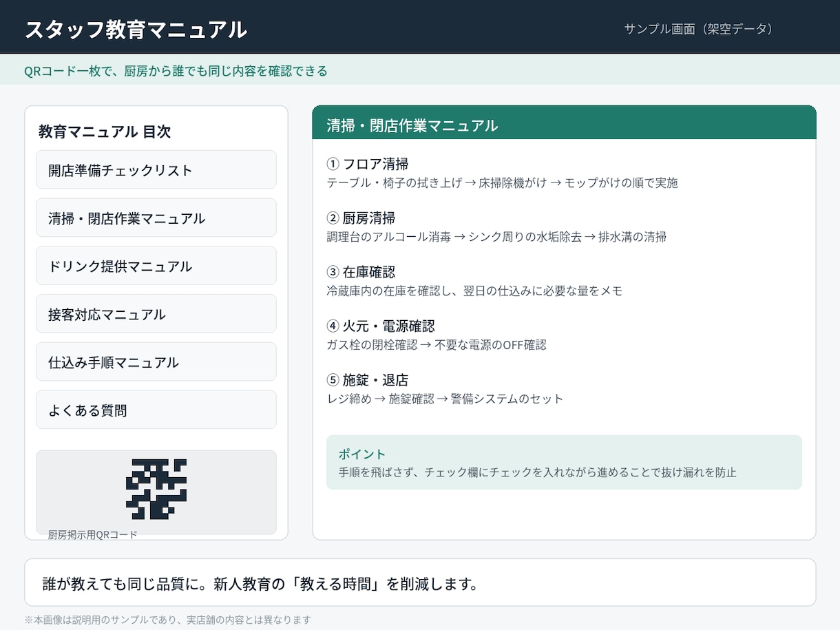Viewport: 840px width, 630px height.
Task: Click the ※本画像は説明用のサンプル disclaimer
Action: pyautogui.click(x=168, y=620)
